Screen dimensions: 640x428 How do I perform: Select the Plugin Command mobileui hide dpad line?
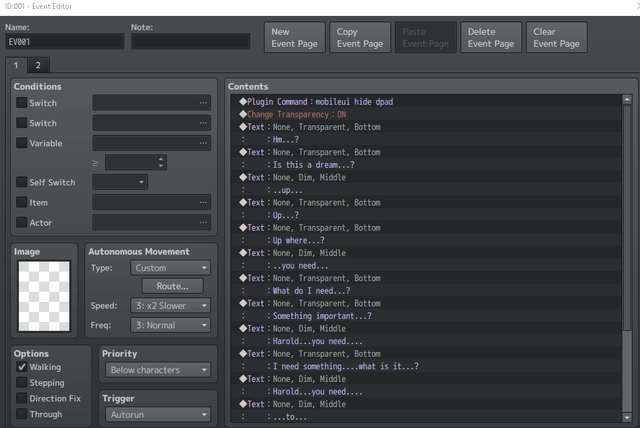click(x=426, y=102)
